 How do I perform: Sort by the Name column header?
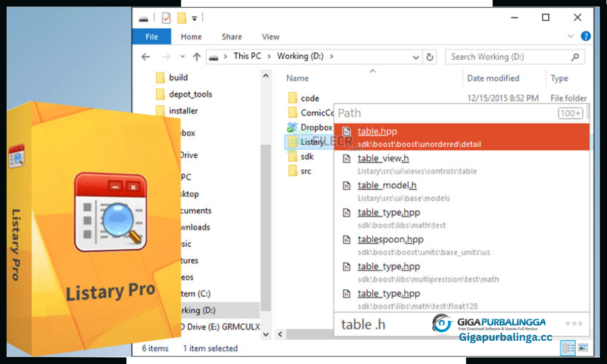point(297,78)
